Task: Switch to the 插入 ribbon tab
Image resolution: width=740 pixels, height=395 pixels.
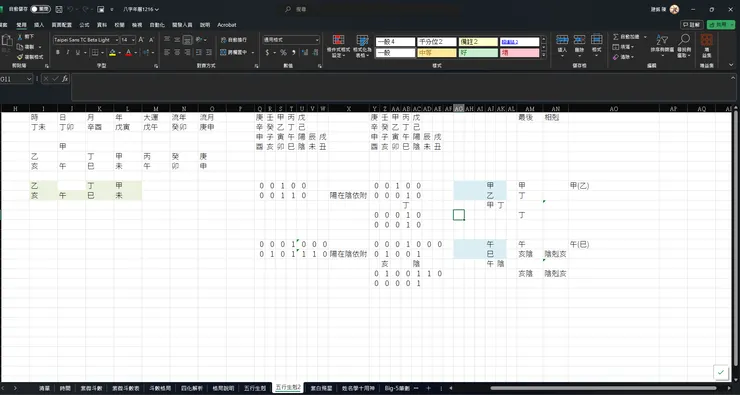Action: tap(39, 25)
